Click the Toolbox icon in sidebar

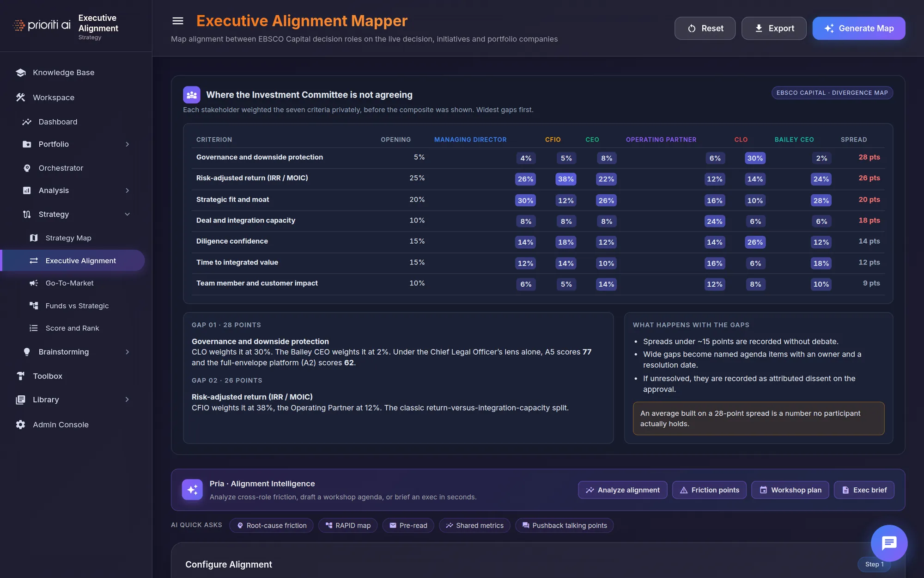[x=20, y=376]
